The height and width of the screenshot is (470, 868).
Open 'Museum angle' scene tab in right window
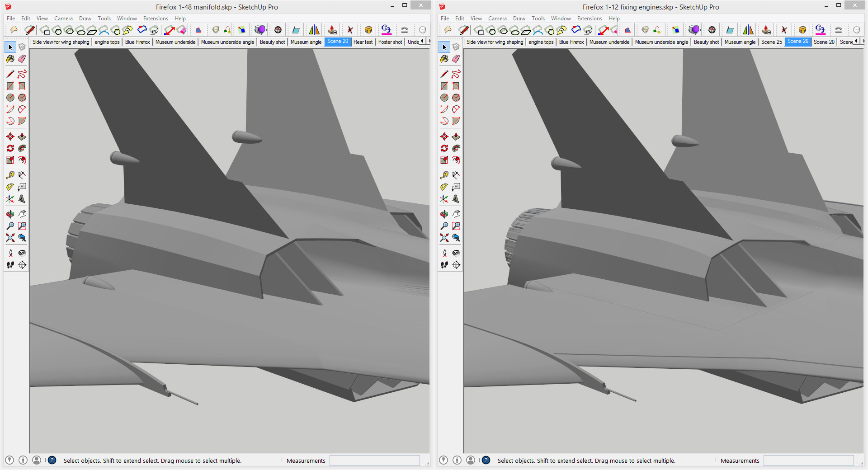point(740,42)
